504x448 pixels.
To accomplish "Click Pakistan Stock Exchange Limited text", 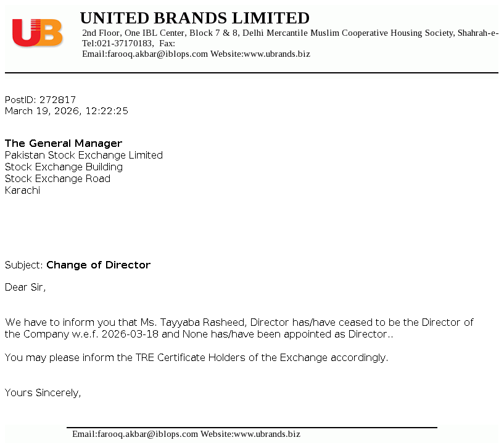I will pos(84,156).
